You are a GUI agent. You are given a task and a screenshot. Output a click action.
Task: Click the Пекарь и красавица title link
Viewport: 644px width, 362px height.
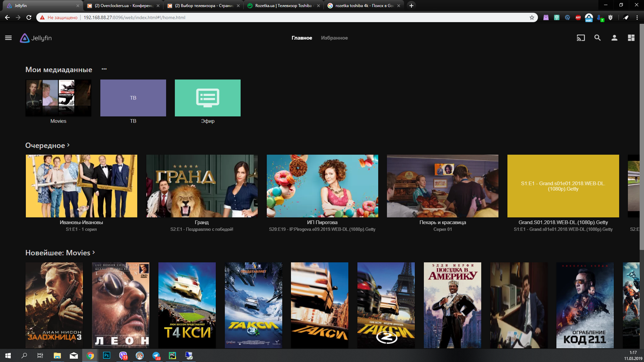443,222
